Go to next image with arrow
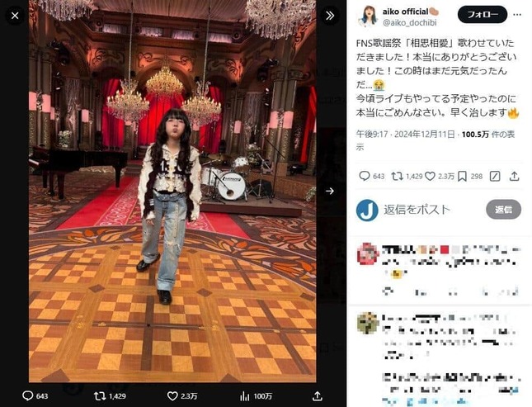Viewport: 532px width, 407px height. coord(330,191)
